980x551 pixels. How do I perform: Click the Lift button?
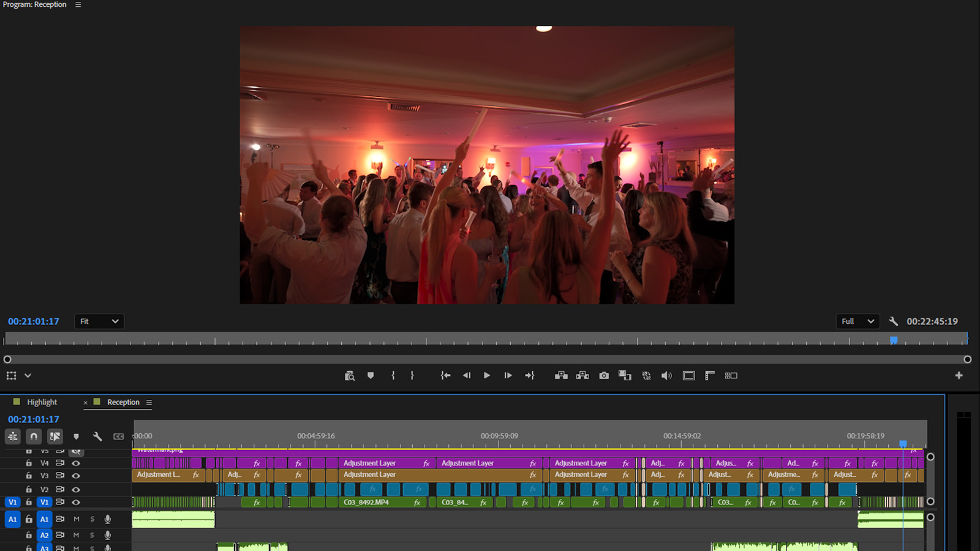561,375
